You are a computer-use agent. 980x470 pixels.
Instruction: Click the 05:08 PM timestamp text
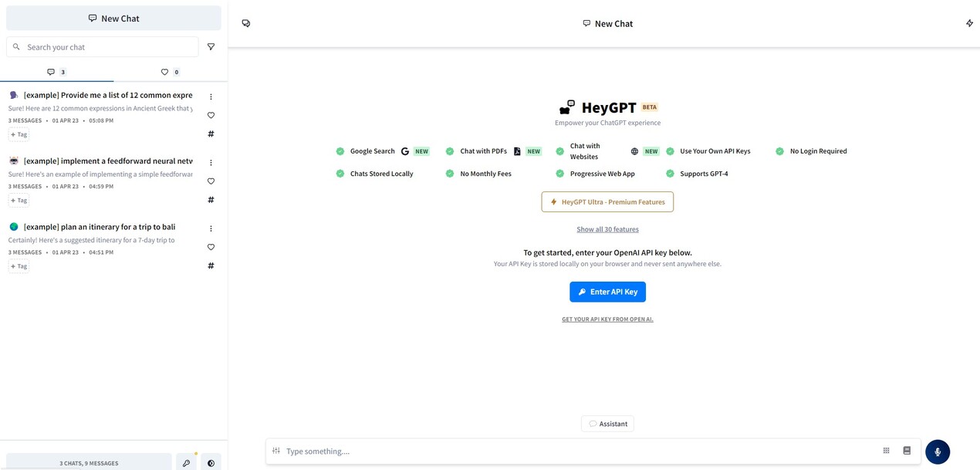(101, 120)
